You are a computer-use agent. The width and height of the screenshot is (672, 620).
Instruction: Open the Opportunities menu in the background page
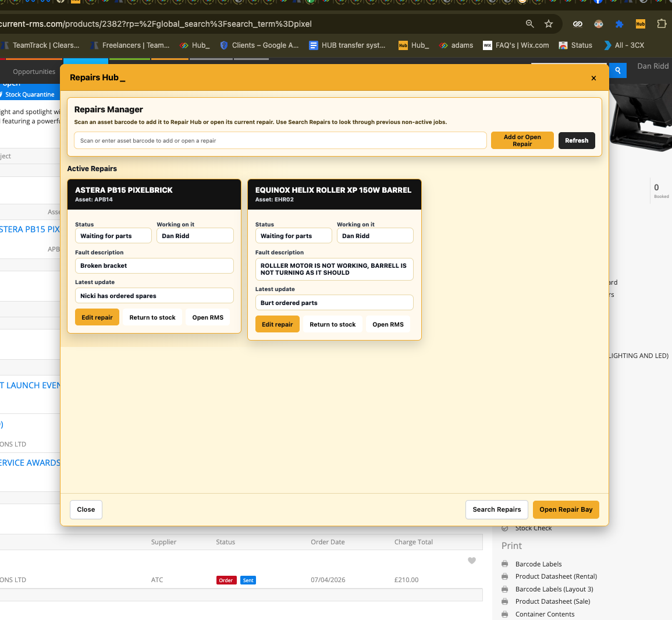coord(34,72)
